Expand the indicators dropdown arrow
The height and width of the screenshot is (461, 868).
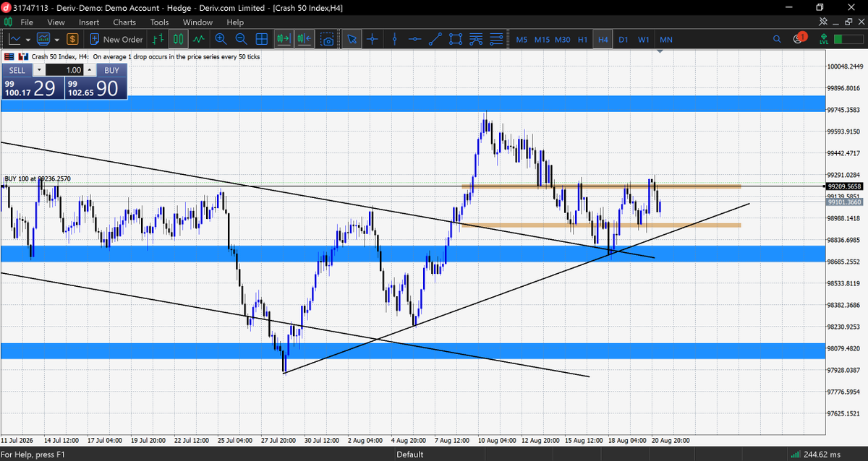[x=56, y=40]
